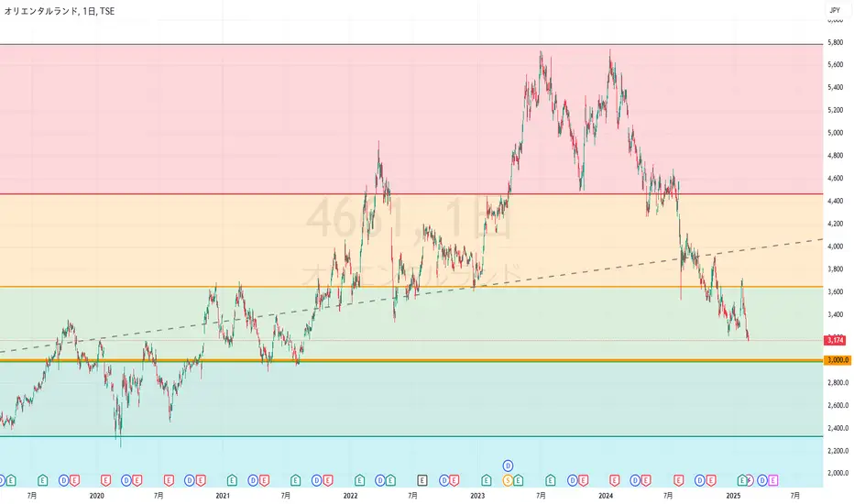This screenshot has width=854, height=504.
Task: Click the オリエンタルランド, 1日, TSE chart title
Action: click(x=60, y=11)
